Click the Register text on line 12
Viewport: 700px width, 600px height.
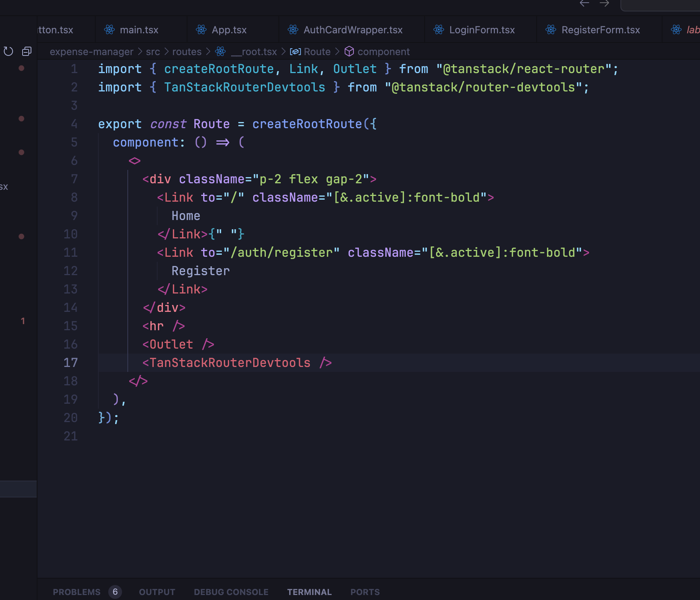[x=200, y=271]
